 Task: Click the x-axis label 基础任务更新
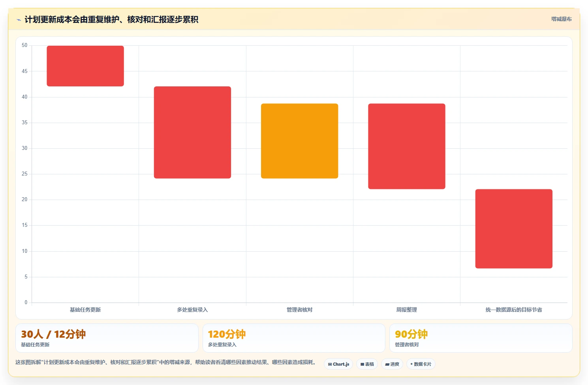pos(85,310)
